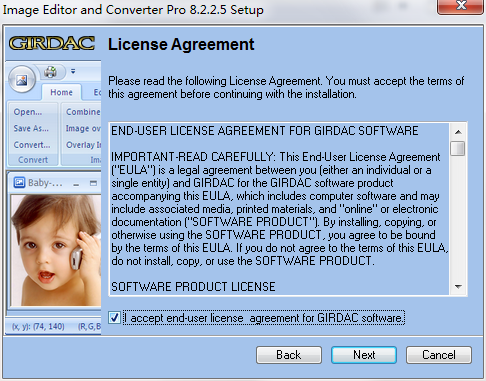This screenshot has height=381, width=486.
Task: Click the license text scrollbar thumb
Action: click(x=458, y=148)
